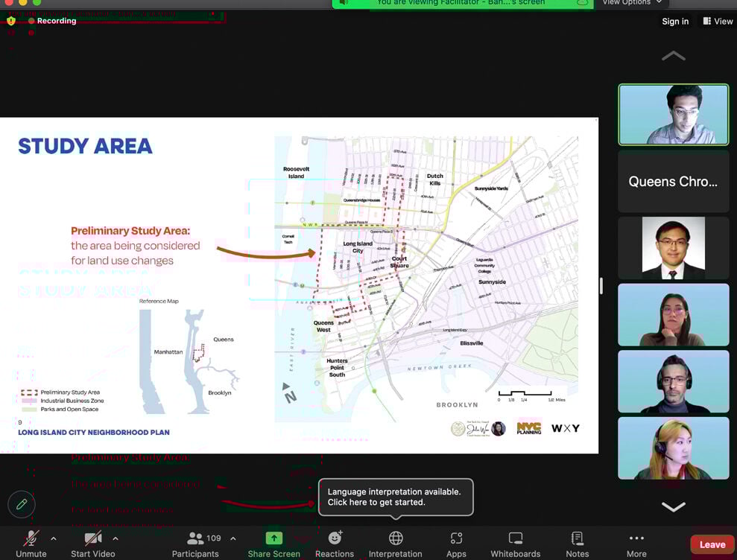
Task: Click the Sign in link
Action: point(675,22)
